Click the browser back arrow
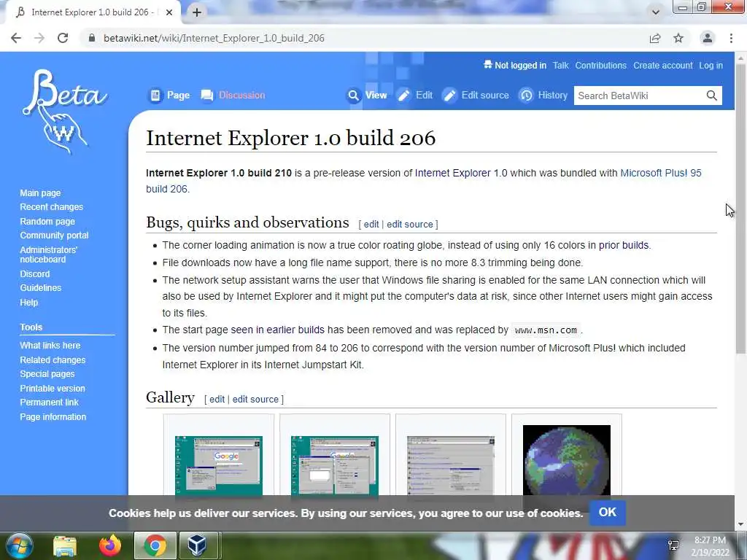This screenshot has height=560, width=747. (x=16, y=38)
